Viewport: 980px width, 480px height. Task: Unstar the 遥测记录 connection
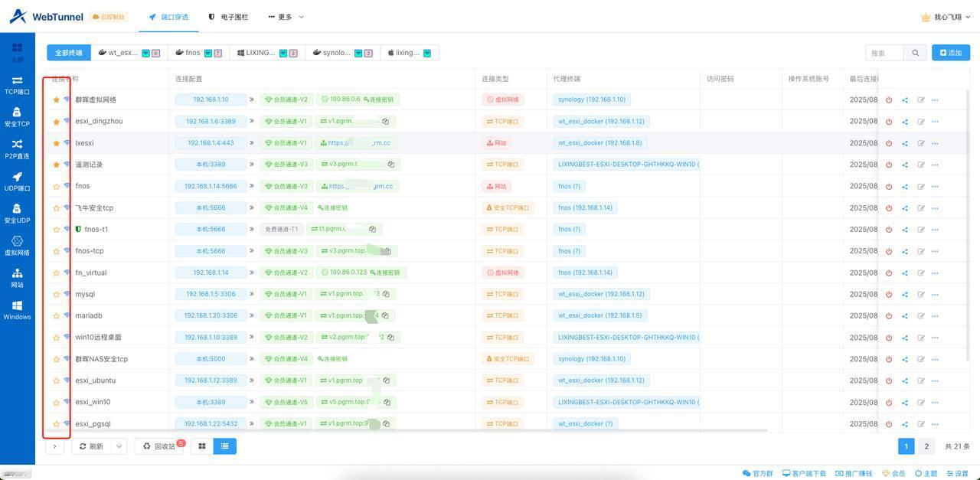pyautogui.click(x=56, y=165)
